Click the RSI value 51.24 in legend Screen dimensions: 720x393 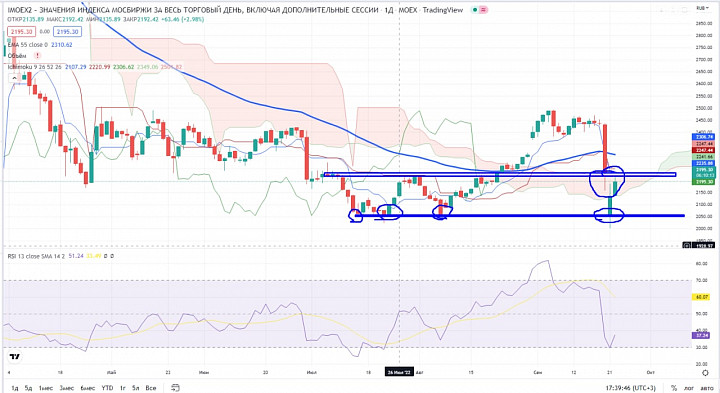click(x=76, y=256)
